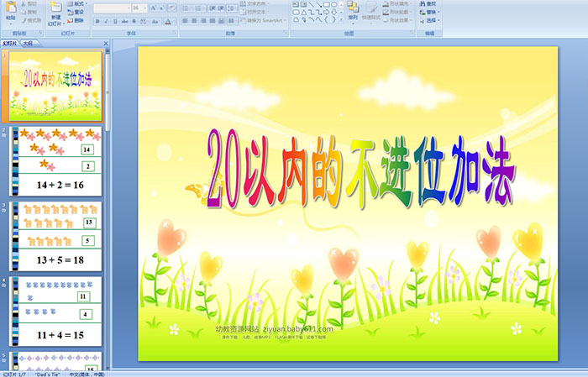Select the first title slide thumbnail
Screen dimensions: 588x377
[x=55, y=86]
